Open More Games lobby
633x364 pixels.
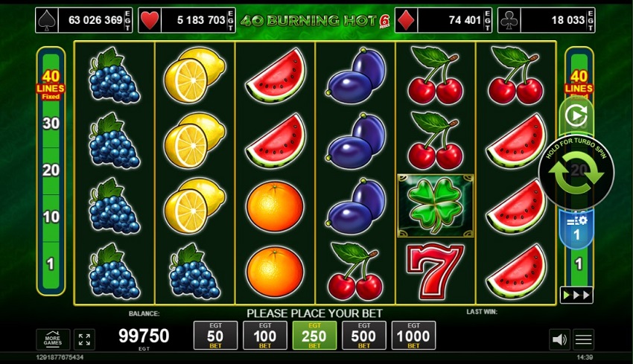tap(53, 339)
